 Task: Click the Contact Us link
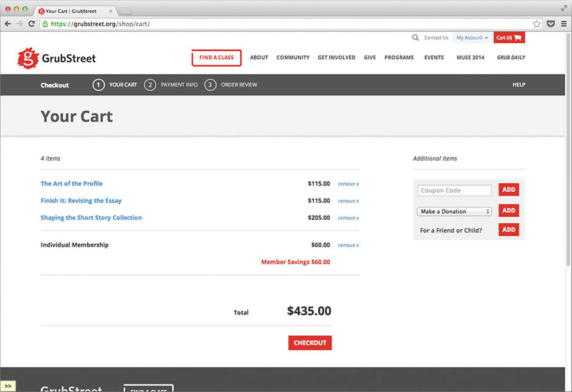coord(436,38)
